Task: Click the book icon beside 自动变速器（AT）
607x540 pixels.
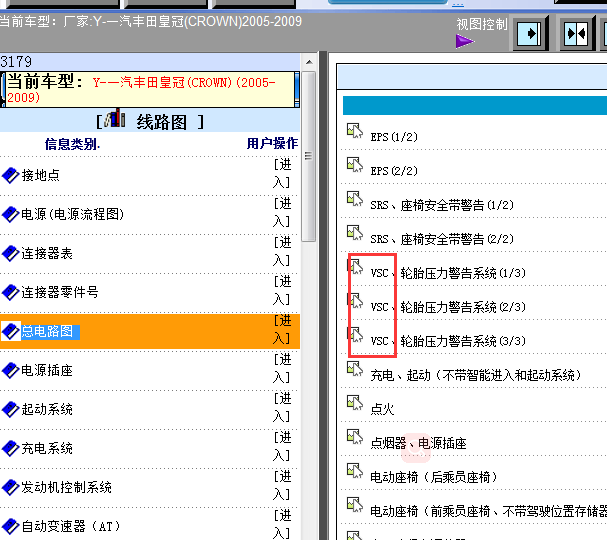Action: point(10,526)
